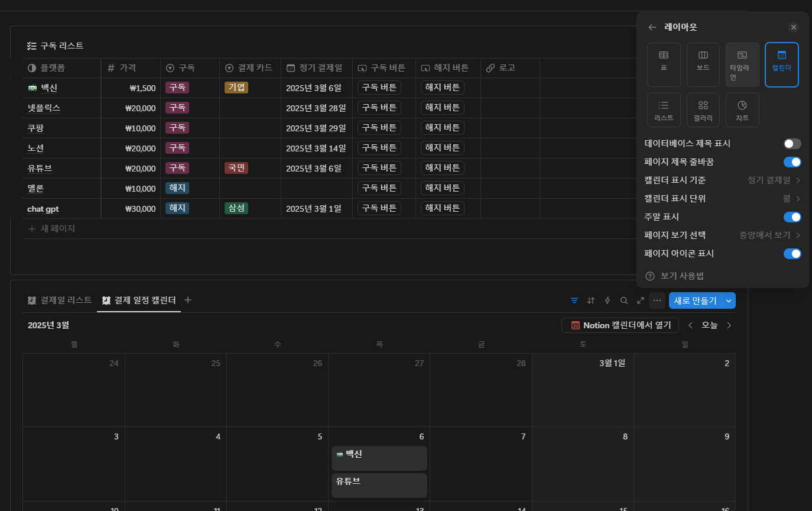Click the 정기 결제일 column header
The height and width of the screenshot is (511, 812).
click(x=317, y=68)
